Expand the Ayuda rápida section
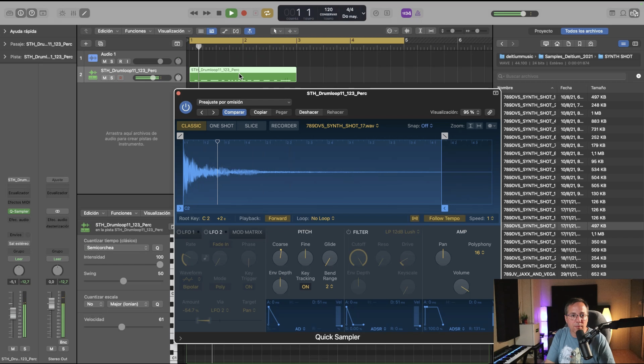Screen dimensions: 644x364 click(x=5, y=31)
